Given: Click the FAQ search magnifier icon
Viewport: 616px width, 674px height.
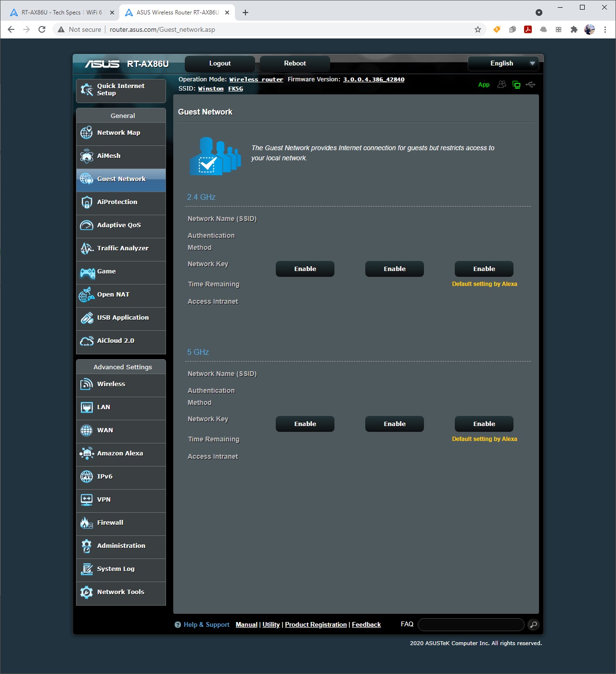Looking at the screenshot, I should point(533,625).
